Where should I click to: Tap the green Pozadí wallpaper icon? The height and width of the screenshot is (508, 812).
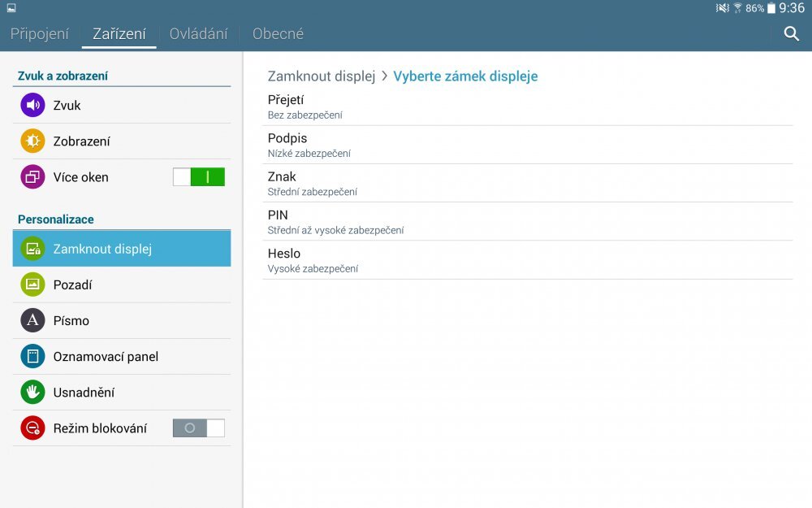coord(32,284)
